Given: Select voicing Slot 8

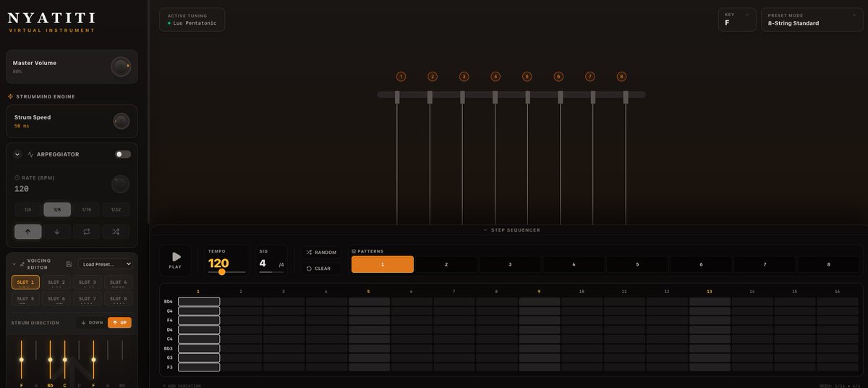Looking at the screenshot, I should coord(118,299).
